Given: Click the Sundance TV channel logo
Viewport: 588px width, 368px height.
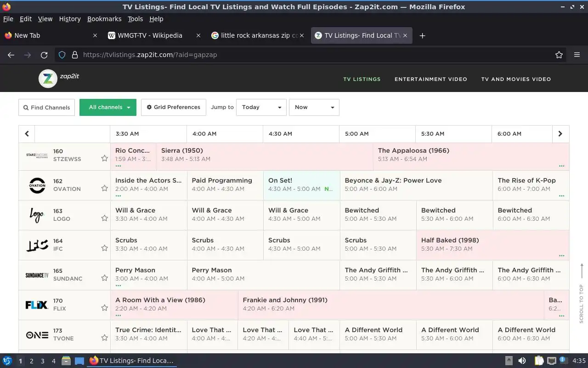Looking at the screenshot, I should (x=37, y=275).
